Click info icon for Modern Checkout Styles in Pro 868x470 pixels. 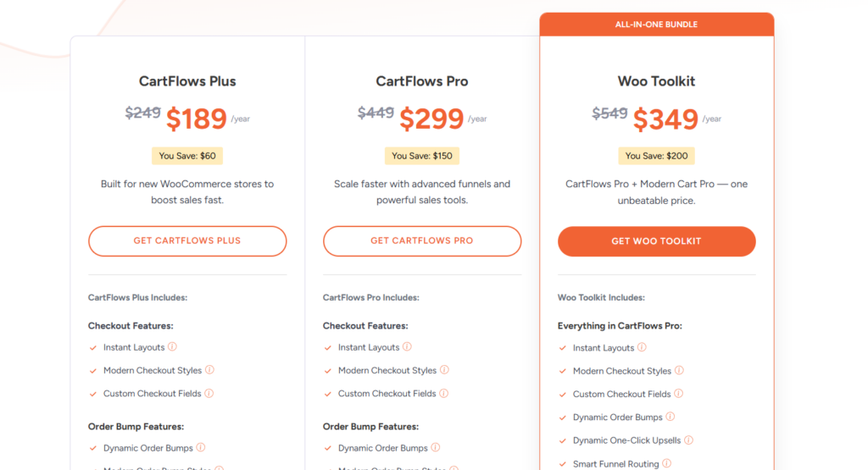point(444,370)
